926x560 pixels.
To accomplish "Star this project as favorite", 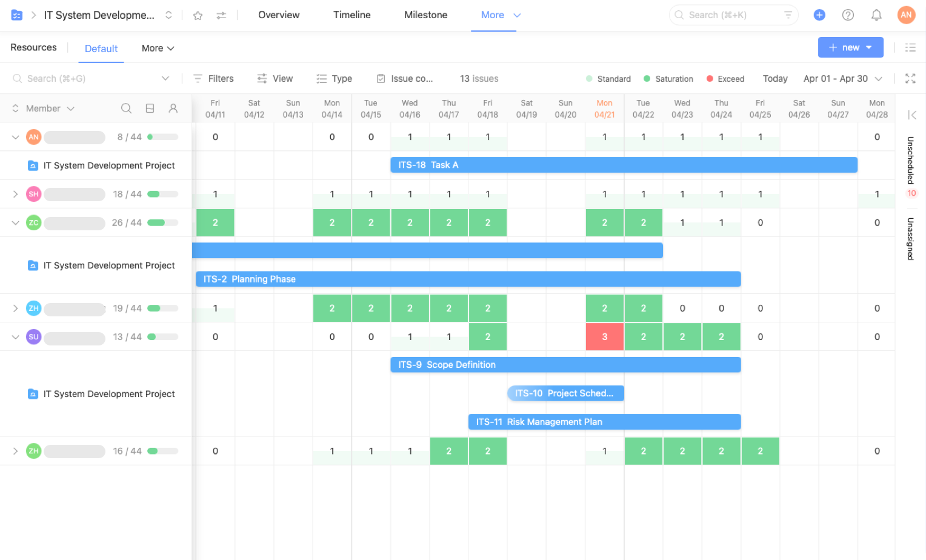I will (198, 15).
